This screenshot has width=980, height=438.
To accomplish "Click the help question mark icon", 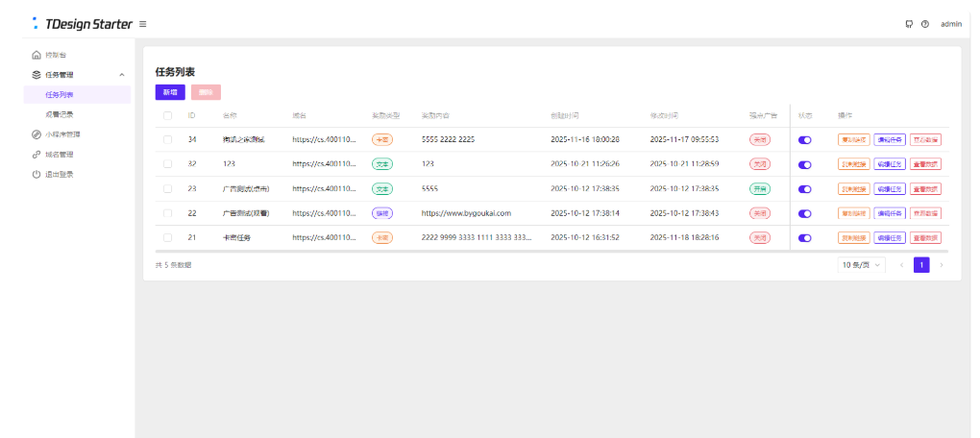I will point(925,24).
